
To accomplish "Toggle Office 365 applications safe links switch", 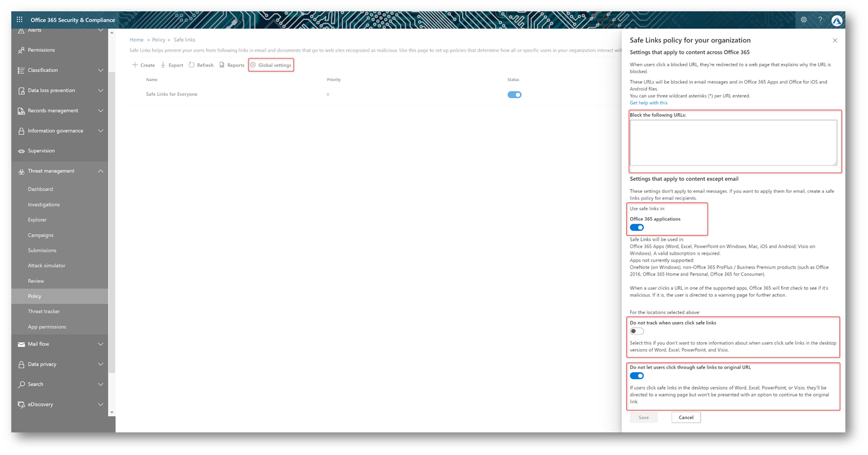I will (x=637, y=228).
